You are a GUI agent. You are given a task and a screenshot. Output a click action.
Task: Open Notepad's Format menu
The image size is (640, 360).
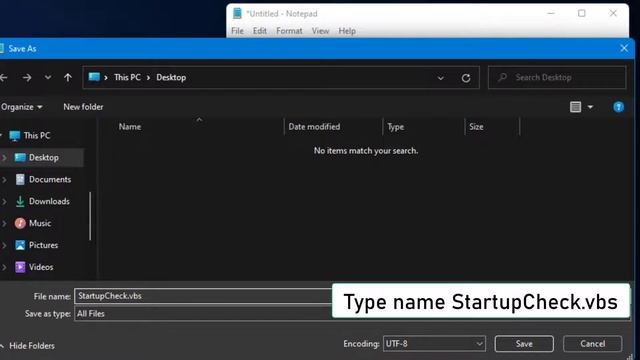tap(289, 31)
